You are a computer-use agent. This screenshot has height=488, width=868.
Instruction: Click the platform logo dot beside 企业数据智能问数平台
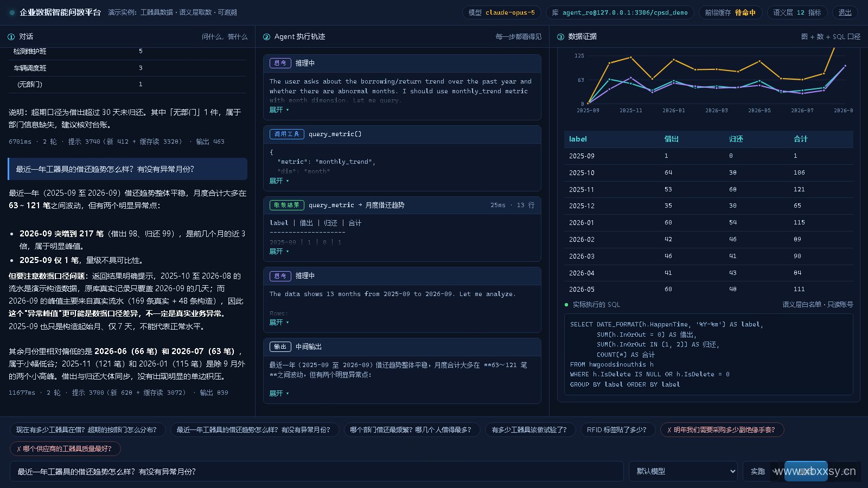pos(12,12)
